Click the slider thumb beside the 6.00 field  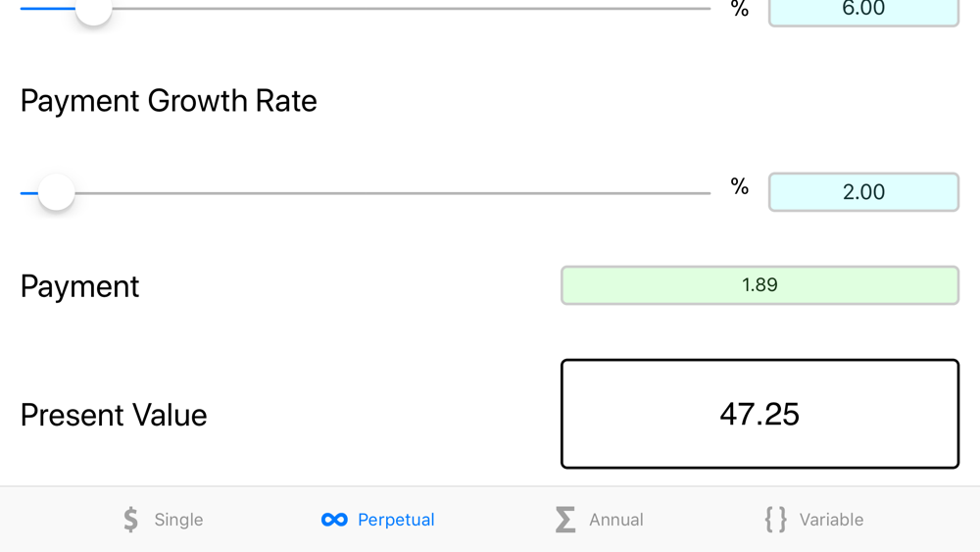(94, 9)
